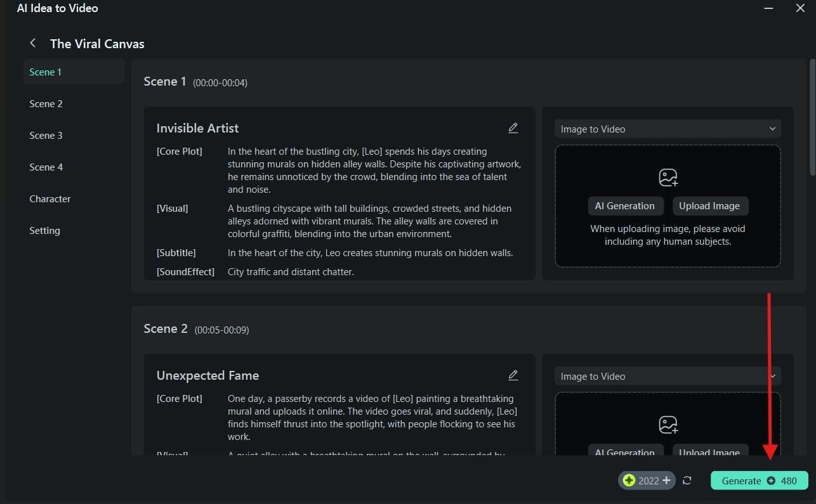This screenshot has height=504, width=816.
Task: Go to Scene 3 in the sidebar
Action: [x=46, y=136]
